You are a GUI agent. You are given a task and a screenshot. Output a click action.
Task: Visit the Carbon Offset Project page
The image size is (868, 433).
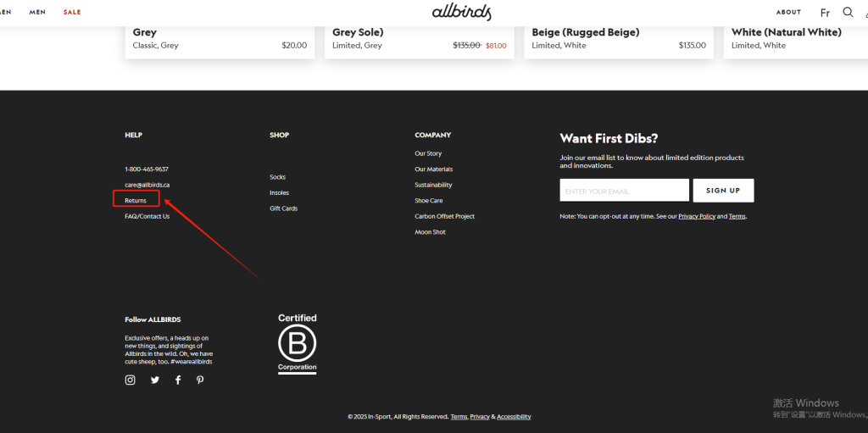[x=444, y=216]
